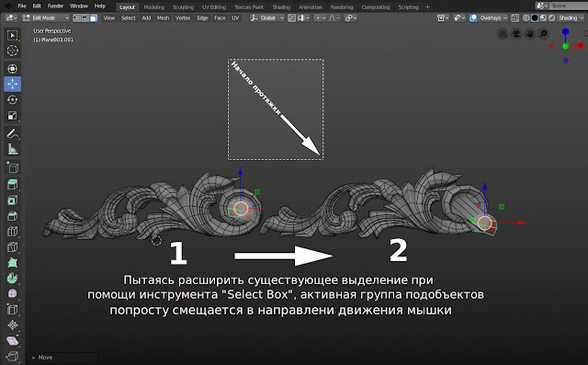The width and height of the screenshot is (588, 365).
Task: Activate the 3D Cursor tool
Action: coord(12,51)
